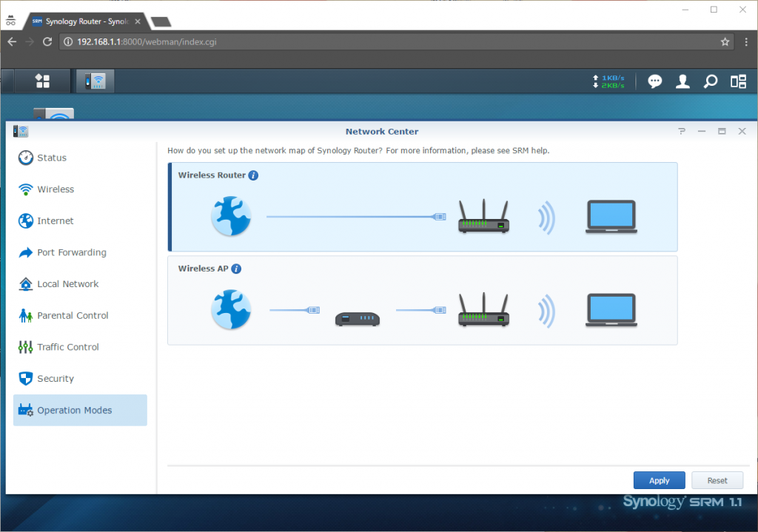Open the Status section

tap(80, 158)
